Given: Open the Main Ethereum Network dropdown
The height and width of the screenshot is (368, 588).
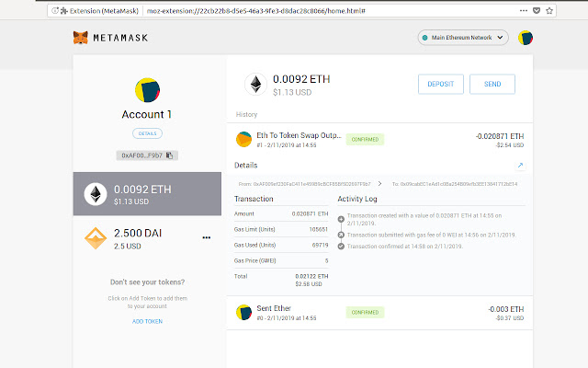Looking at the screenshot, I should coord(463,38).
